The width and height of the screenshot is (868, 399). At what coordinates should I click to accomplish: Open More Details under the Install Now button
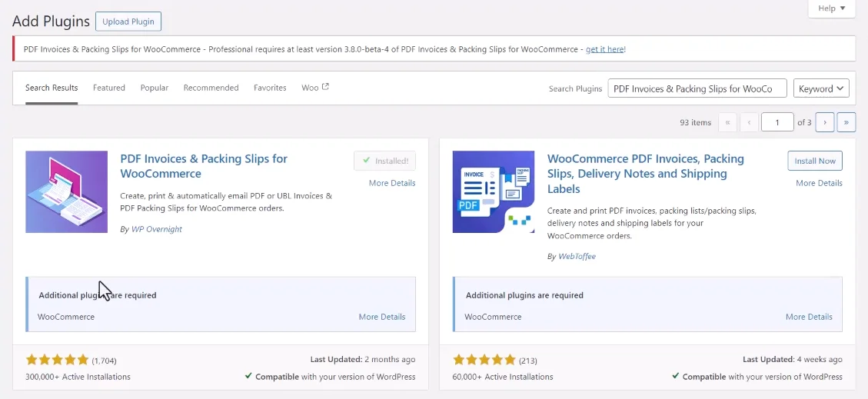pyautogui.click(x=820, y=183)
